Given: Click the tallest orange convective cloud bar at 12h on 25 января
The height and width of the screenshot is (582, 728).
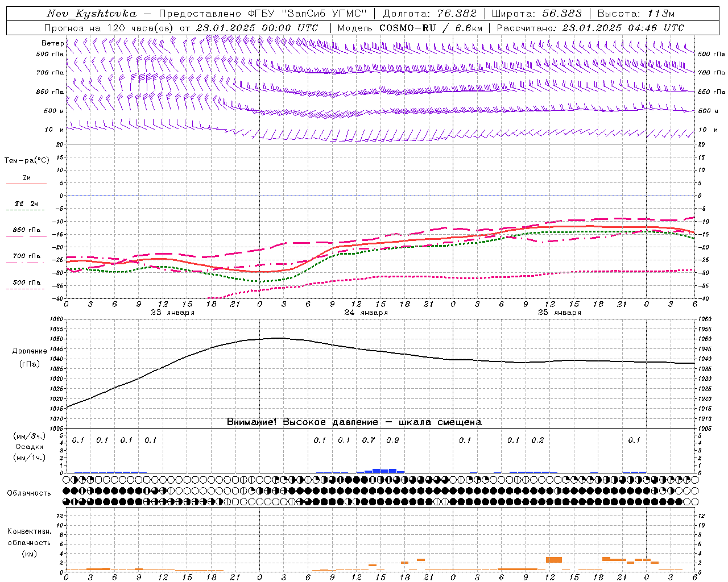Looking at the screenshot, I should click(x=553, y=560).
